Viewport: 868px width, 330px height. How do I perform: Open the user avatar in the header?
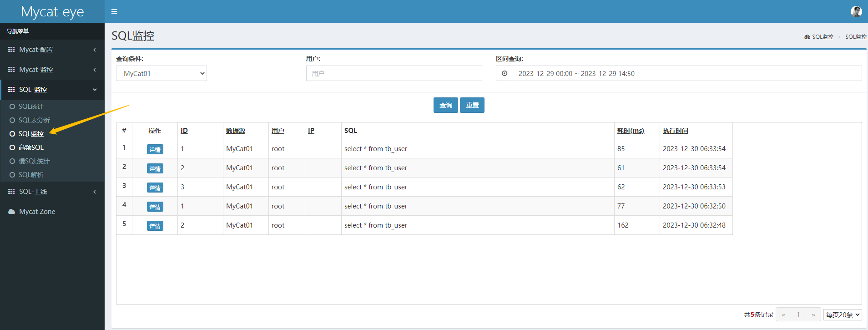click(856, 11)
